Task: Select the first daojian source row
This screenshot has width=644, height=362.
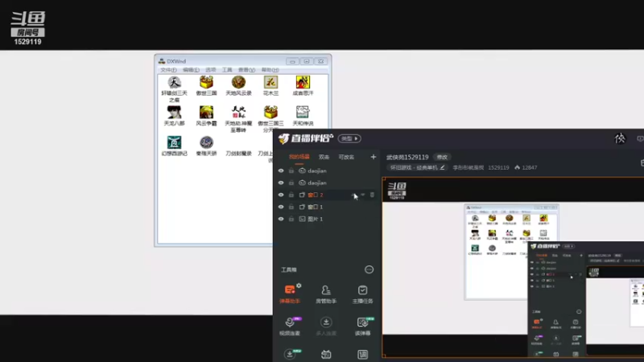Action: coord(328,171)
